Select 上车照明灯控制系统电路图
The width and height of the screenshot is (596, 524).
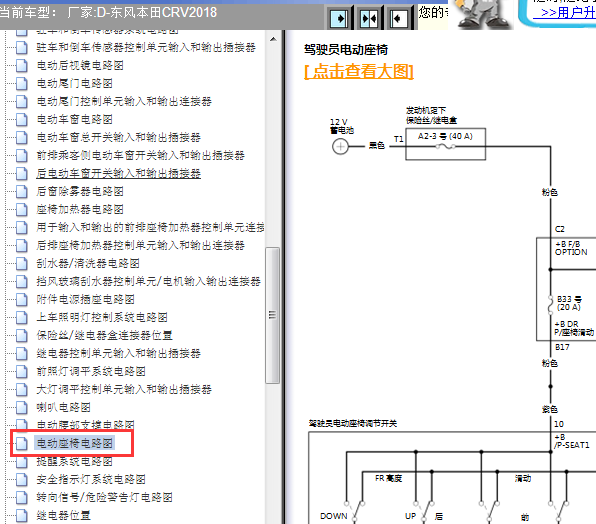click(x=102, y=317)
